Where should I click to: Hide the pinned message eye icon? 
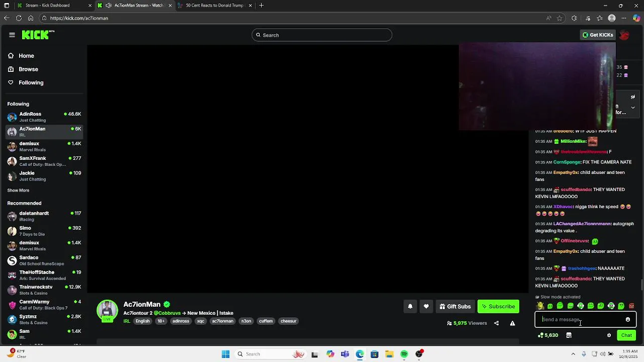[x=633, y=97]
